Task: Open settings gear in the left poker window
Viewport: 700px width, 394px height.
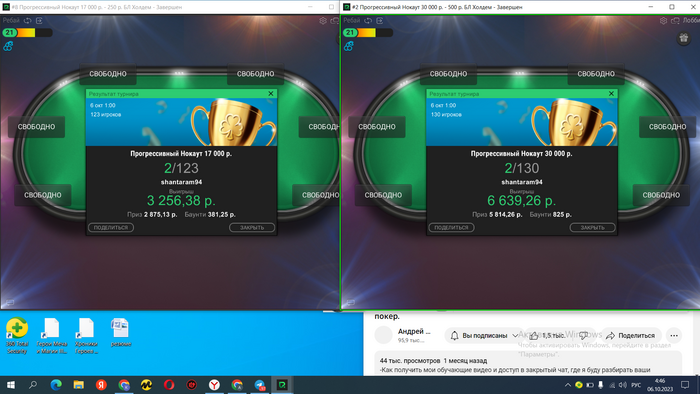Action: [x=323, y=21]
